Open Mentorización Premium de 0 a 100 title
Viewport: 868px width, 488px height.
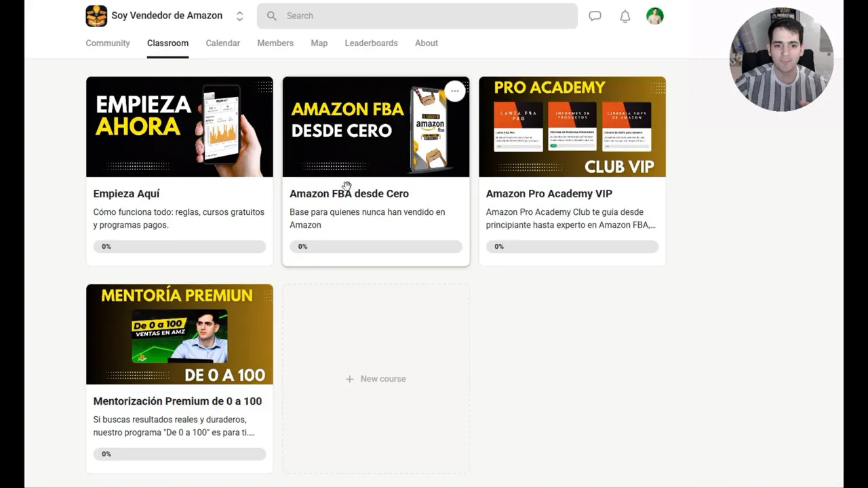178,401
